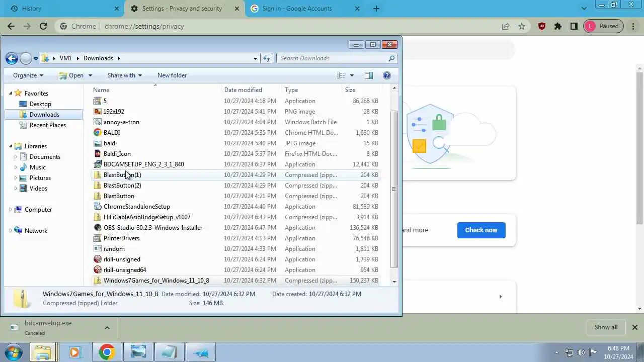Open Chrome Extensions puzzle icon
This screenshot has width=644, height=362.
click(x=558, y=26)
